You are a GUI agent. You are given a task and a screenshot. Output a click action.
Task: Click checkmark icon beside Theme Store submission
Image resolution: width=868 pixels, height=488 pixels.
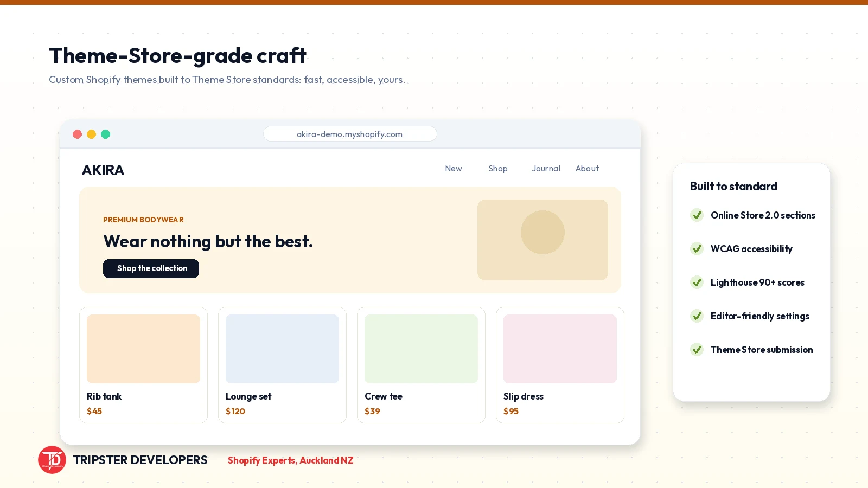click(x=697, y=350)
